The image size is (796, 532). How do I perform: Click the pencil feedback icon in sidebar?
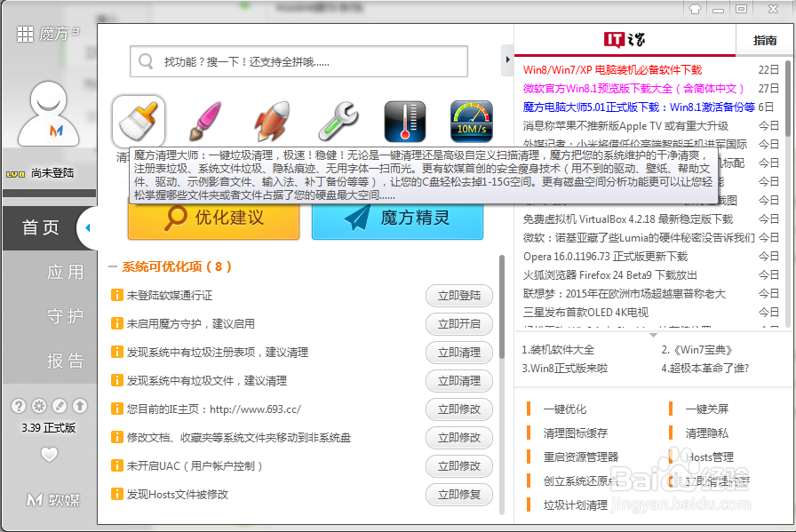click(60, 406)
